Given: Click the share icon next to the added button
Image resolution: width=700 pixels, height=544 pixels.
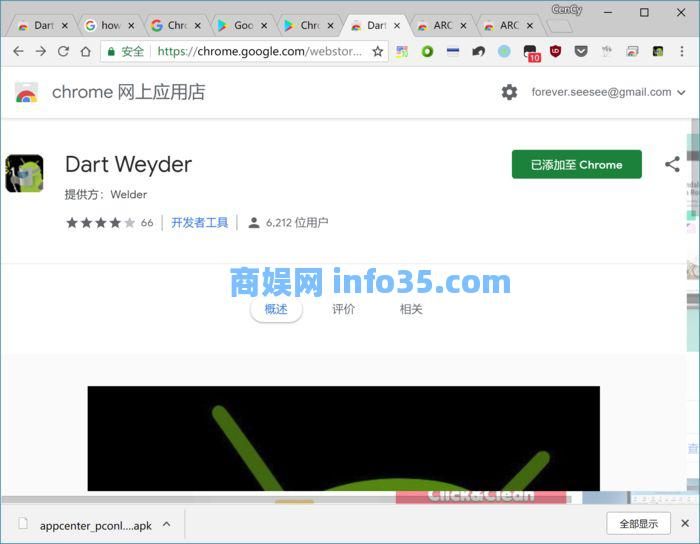Looking at the screenshot, I should (x=672, y=164).
